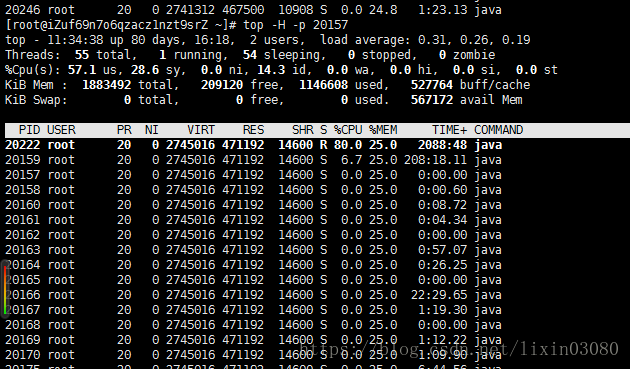Screen dimensions: 630x369
Task: Select thread PID 20161
Action: 22,220
